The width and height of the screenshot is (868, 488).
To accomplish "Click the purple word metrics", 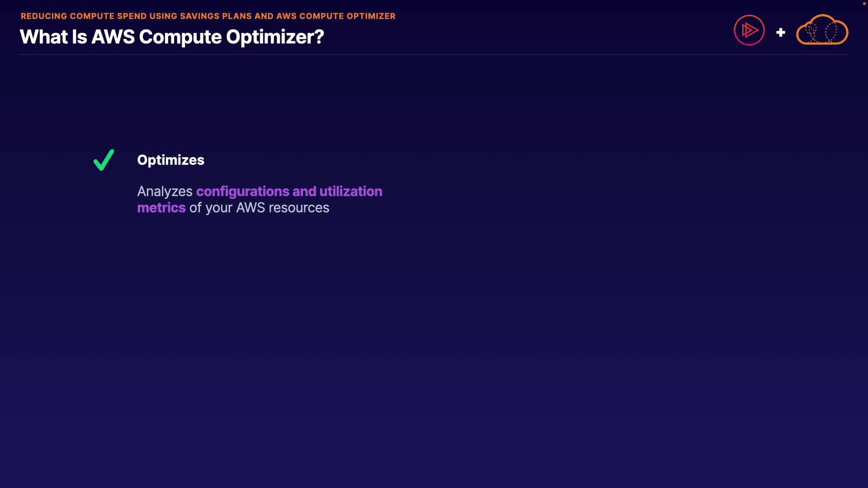I will pos(161,208).
